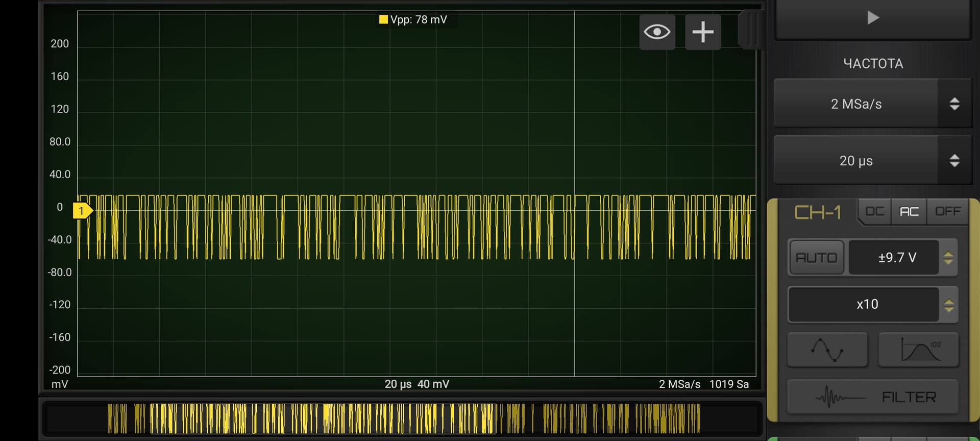Toggle waveform visibility with the eye icon
Viewport: 980px width, 441px height.
point(657,32)
